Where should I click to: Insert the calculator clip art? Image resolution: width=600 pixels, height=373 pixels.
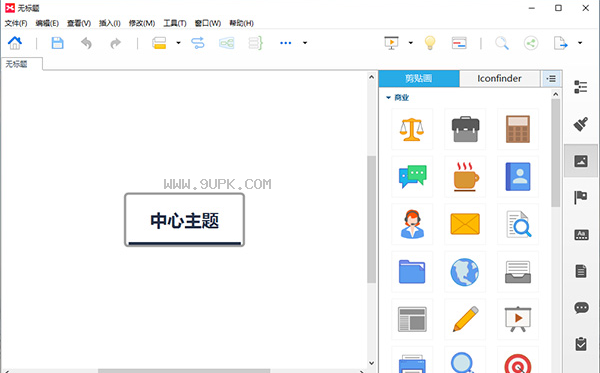(518, 129)
